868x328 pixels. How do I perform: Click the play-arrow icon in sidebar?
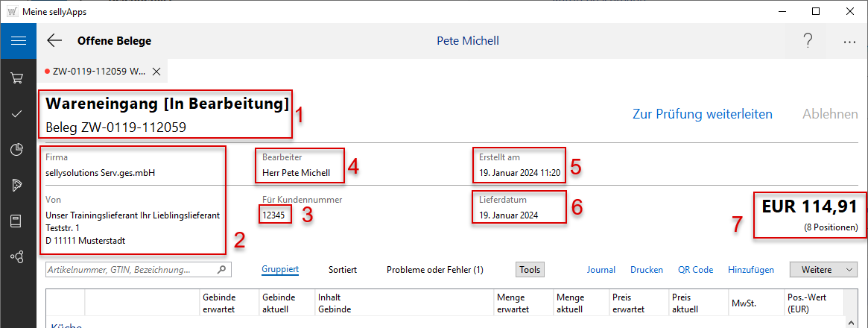coord(17,185)
